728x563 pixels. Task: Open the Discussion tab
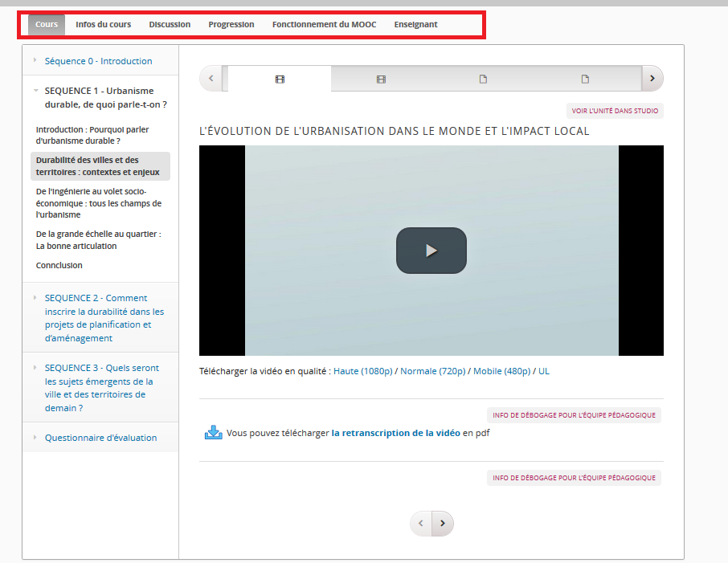170,25
